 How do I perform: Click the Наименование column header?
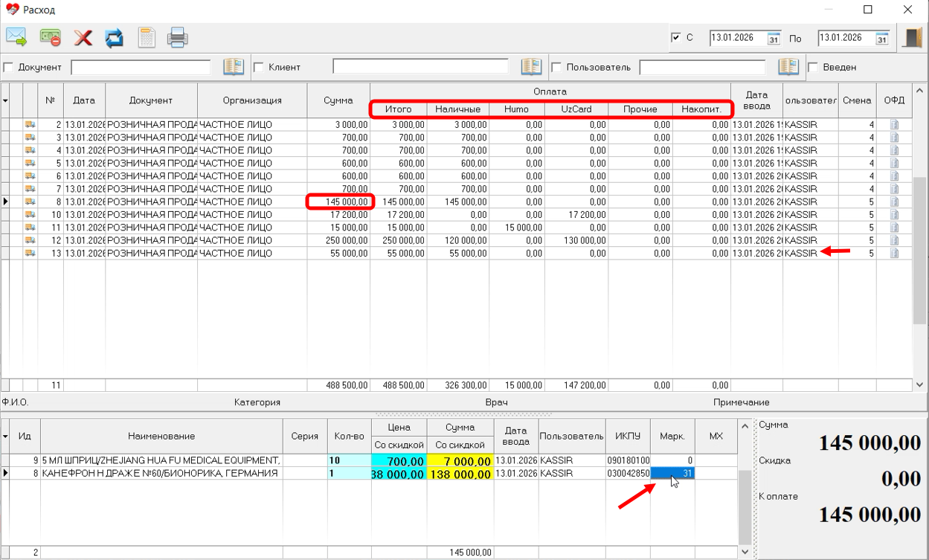click(161, 436)
